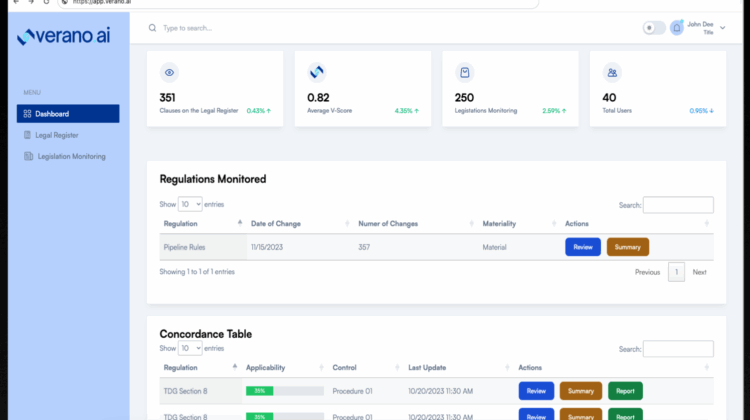Viewport: 750px width, 420px height.
Task: Open entries dropdown in Concordance Table
Action: tap(190, 348)
